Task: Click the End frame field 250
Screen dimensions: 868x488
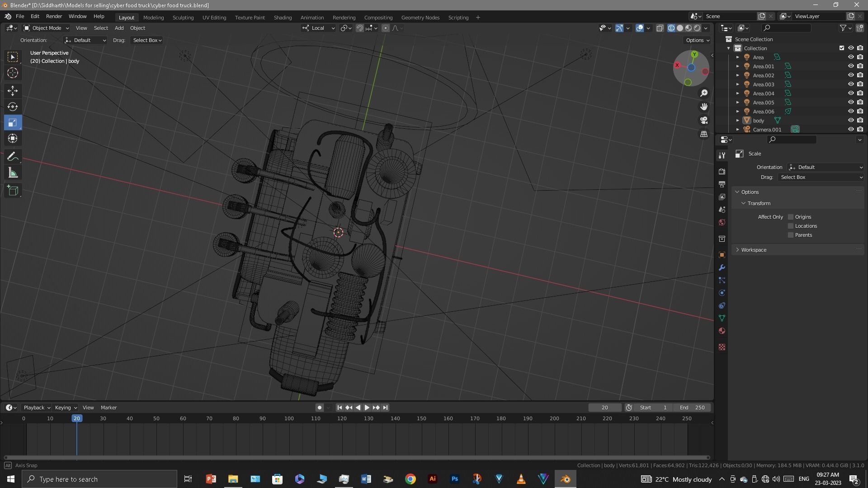Action: [692, 408]
